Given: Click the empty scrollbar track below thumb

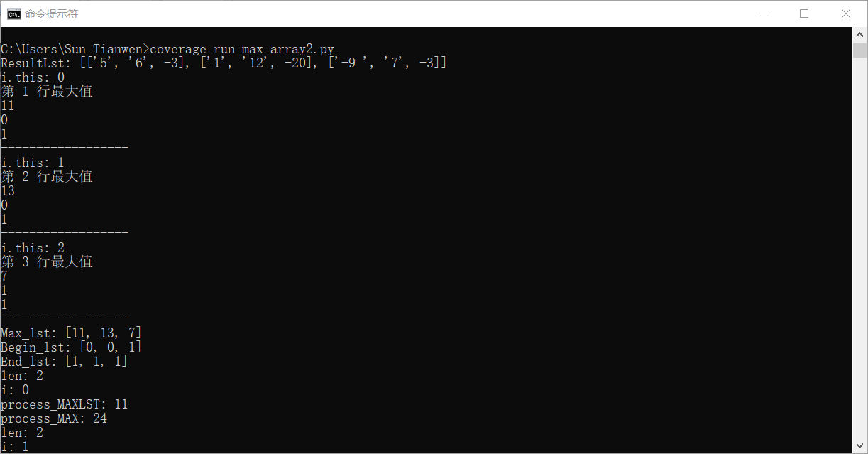Looking at the screenshot, I should 859,249.
